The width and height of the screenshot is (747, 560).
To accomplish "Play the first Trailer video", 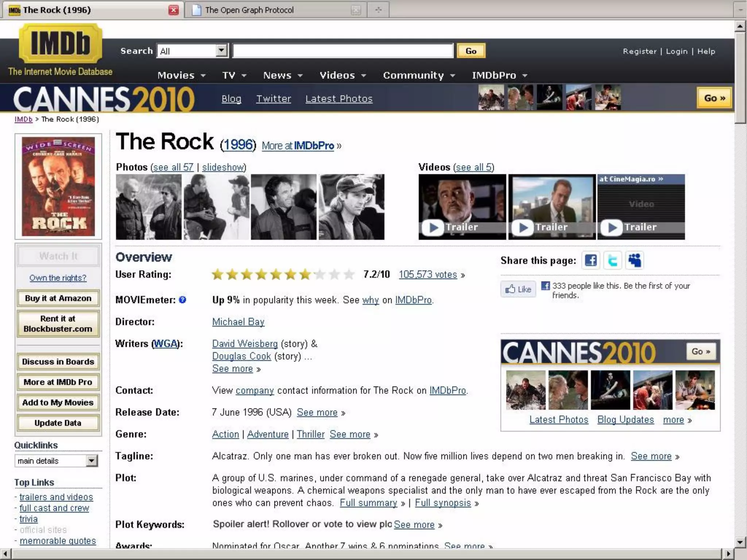I will 462,207.
